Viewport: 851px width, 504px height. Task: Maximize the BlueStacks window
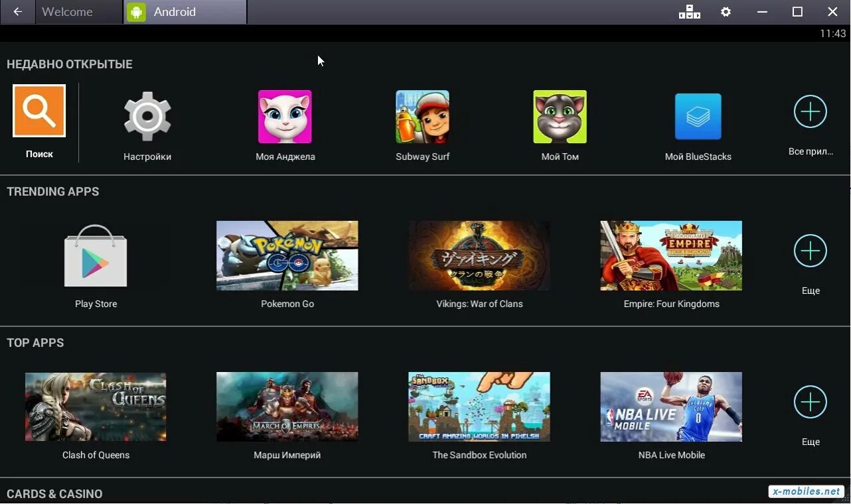point(797,12)
